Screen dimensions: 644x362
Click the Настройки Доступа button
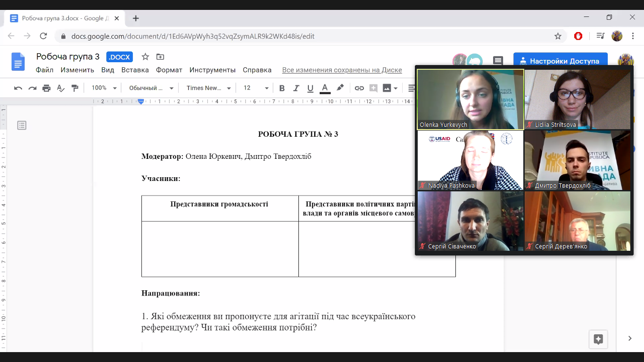coord(560,60)
